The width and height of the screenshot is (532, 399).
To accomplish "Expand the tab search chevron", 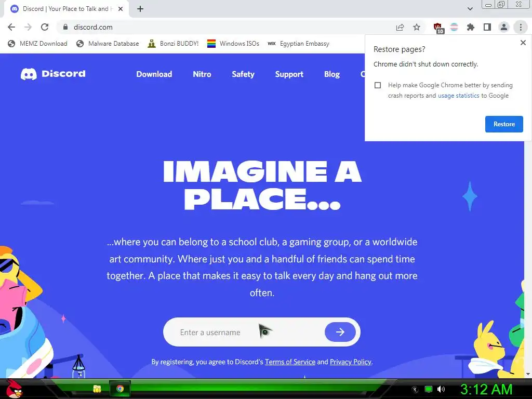I will pyautogui.click(x=470, y=9).
